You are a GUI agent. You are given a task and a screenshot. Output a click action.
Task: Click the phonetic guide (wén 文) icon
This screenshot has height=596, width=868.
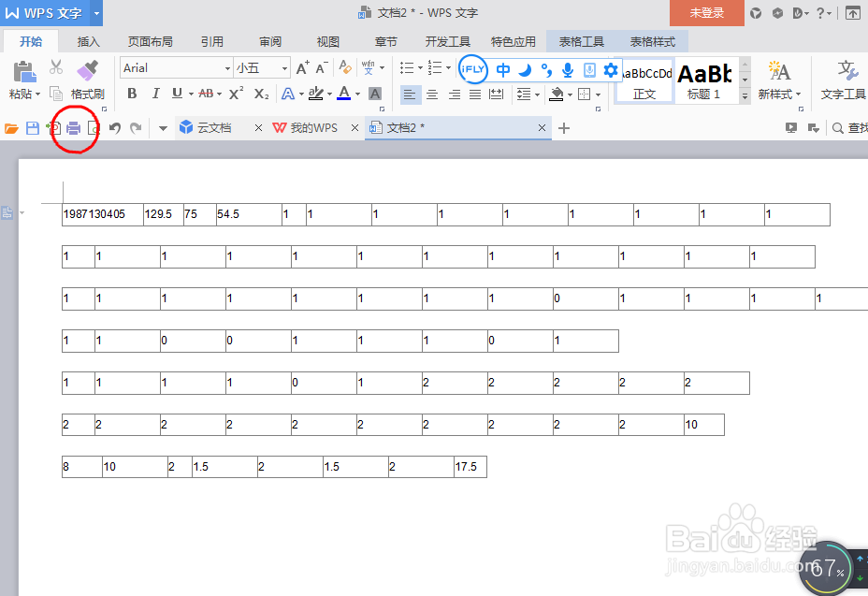coord(369,67)
